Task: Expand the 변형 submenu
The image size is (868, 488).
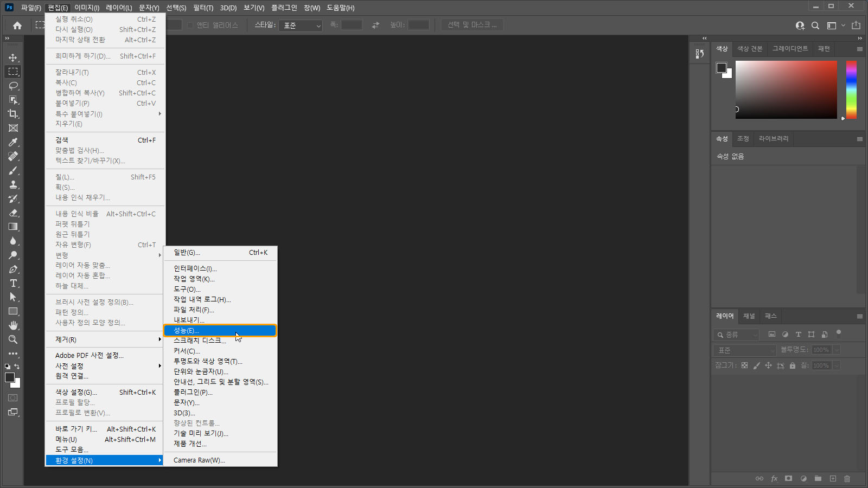Action: 105,255
